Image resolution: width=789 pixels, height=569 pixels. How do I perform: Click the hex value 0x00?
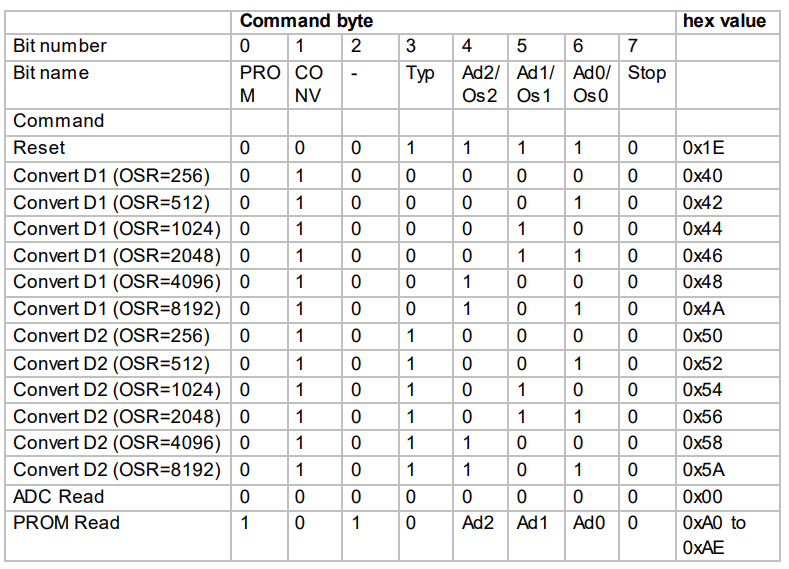tap(702, 497)
